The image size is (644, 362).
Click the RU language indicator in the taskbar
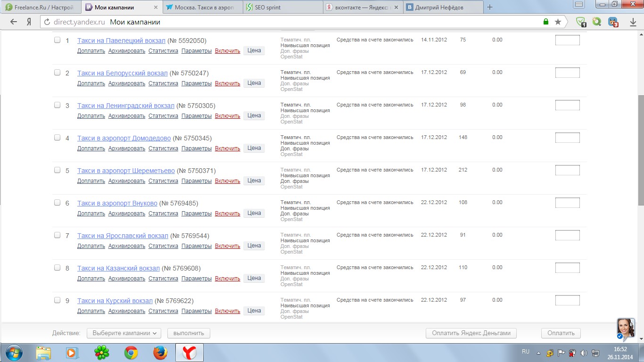coord(526,352)
